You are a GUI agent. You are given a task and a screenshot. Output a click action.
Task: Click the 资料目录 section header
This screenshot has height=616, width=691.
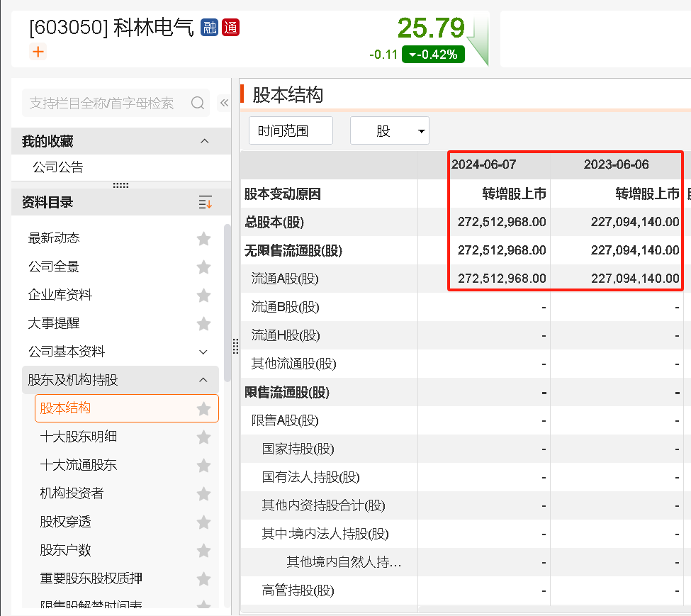point(121,202)
